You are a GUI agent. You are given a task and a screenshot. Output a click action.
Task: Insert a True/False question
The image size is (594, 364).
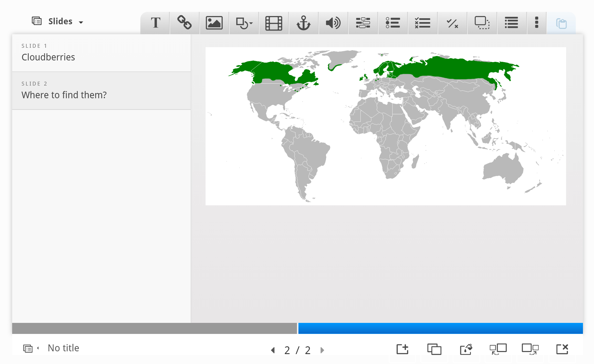tap(452, 23)
